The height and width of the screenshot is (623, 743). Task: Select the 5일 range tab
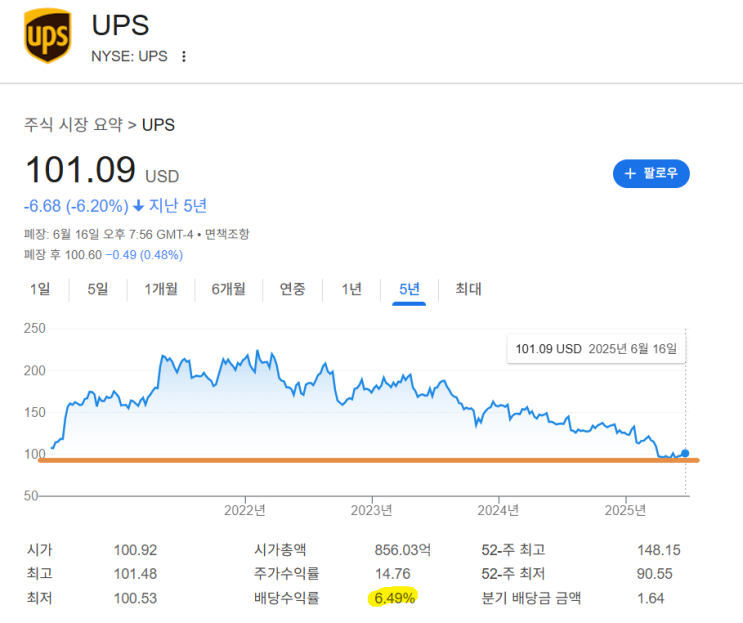pos(98,289)
